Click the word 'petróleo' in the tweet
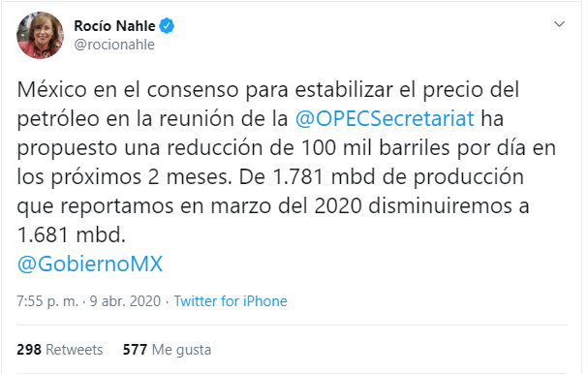 58,119
